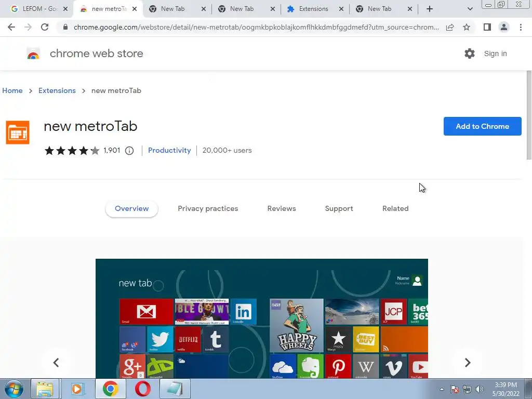The image size is (532, 399).
Task: Click the metroTab screenshot preview image
Action: [262, 318]
